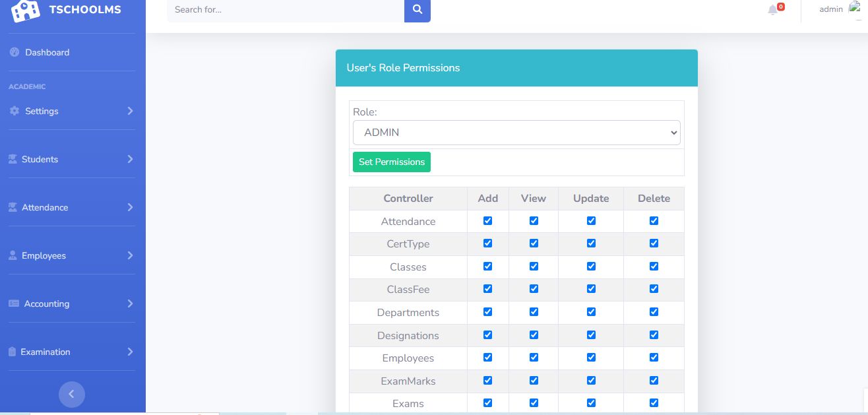
Task: Click the ClassFee row label
Action: tap(408, 290)
